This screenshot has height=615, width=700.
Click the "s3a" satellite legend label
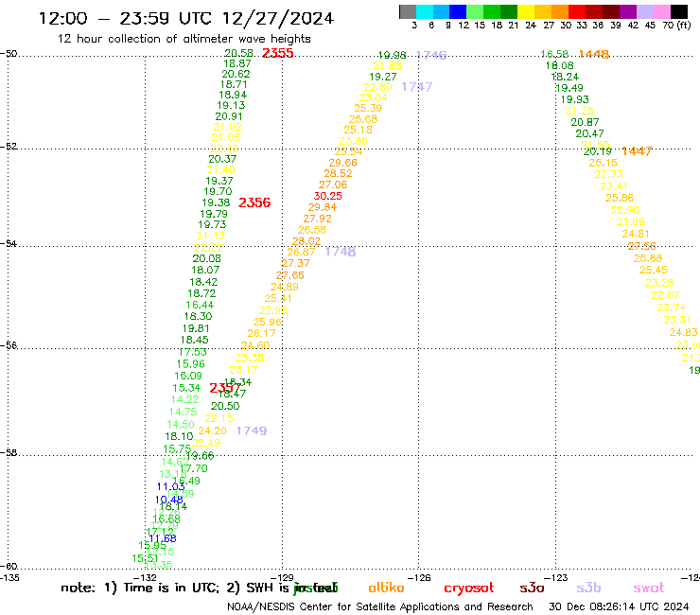532,589
